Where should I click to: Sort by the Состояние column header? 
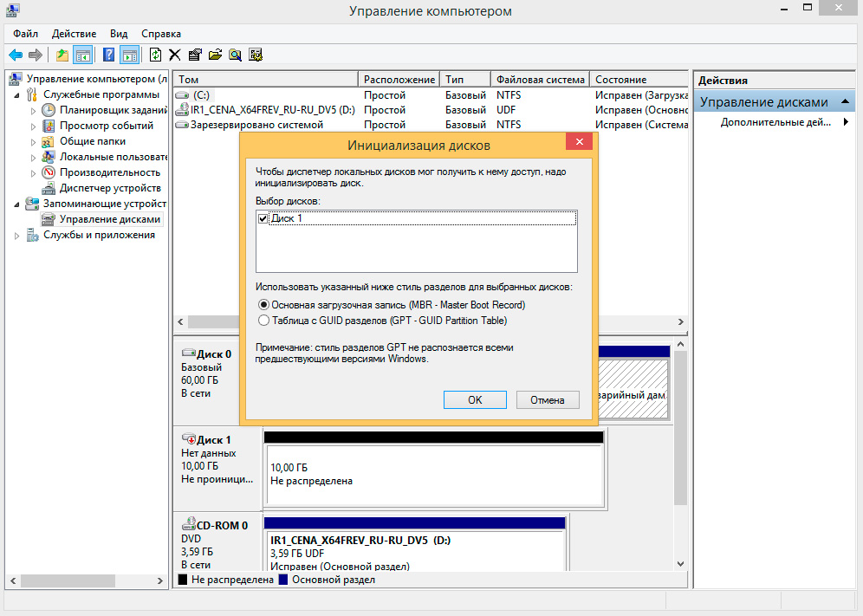click(639, 79)
